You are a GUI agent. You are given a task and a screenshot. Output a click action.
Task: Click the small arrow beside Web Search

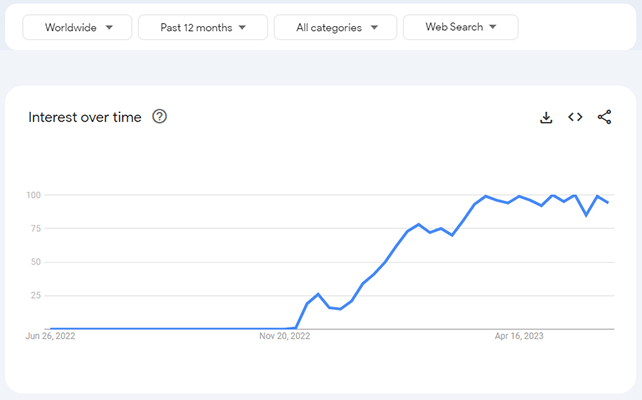(x=493, y=27)
